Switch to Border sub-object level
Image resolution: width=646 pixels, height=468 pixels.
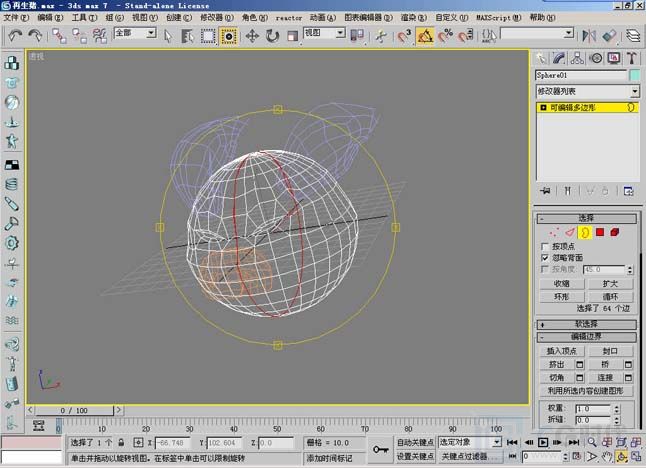point(584,233)
